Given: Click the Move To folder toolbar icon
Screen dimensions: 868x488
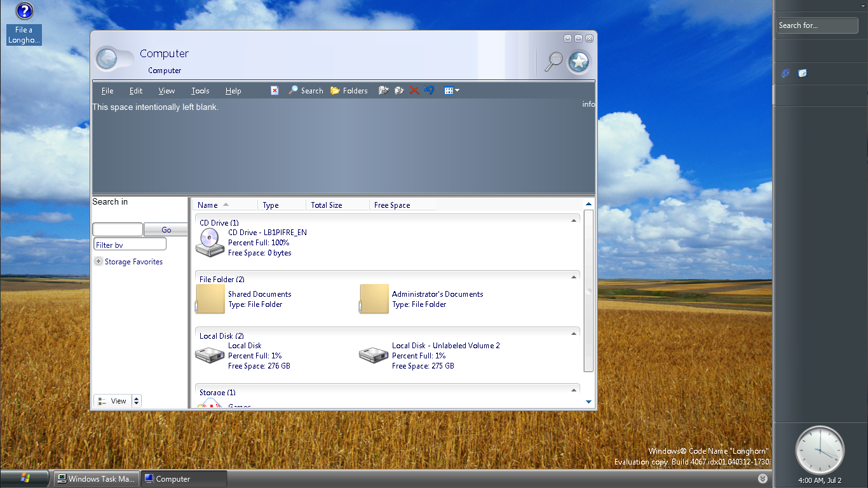Looking at the screenshot, I should pyautogui.click(x=383, y=91).
